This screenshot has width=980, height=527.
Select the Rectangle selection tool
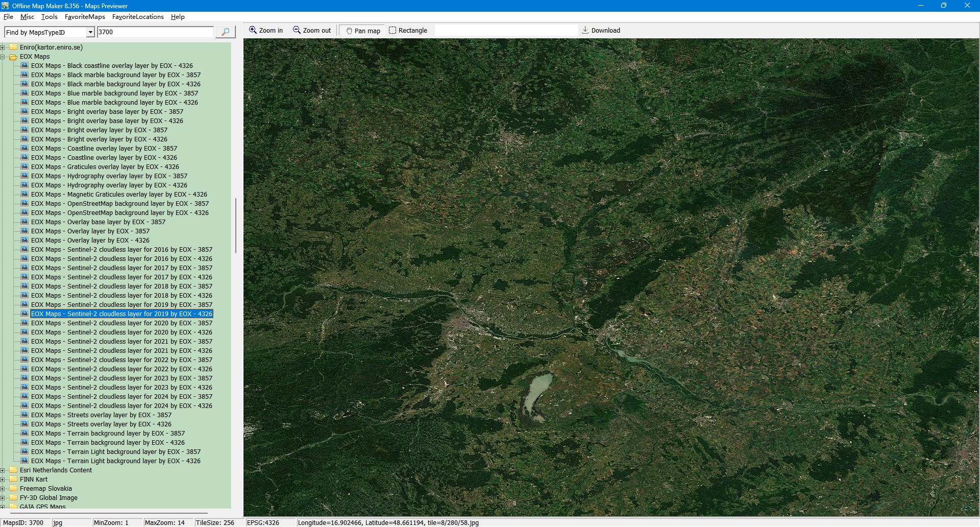point(408,31)
